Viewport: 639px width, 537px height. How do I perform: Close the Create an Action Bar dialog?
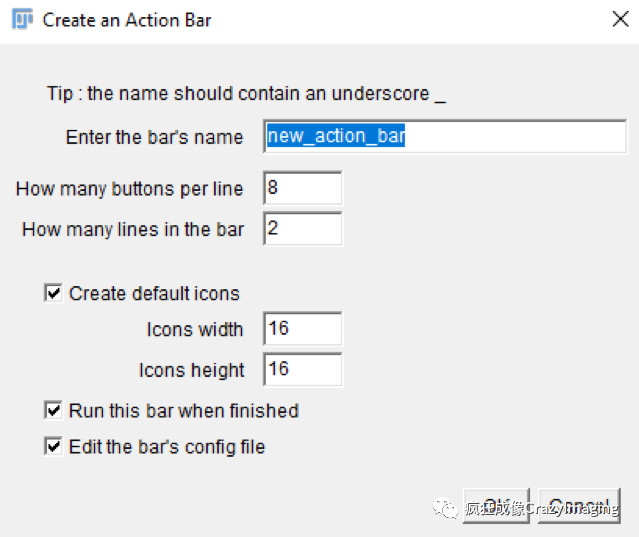[620, 19]
